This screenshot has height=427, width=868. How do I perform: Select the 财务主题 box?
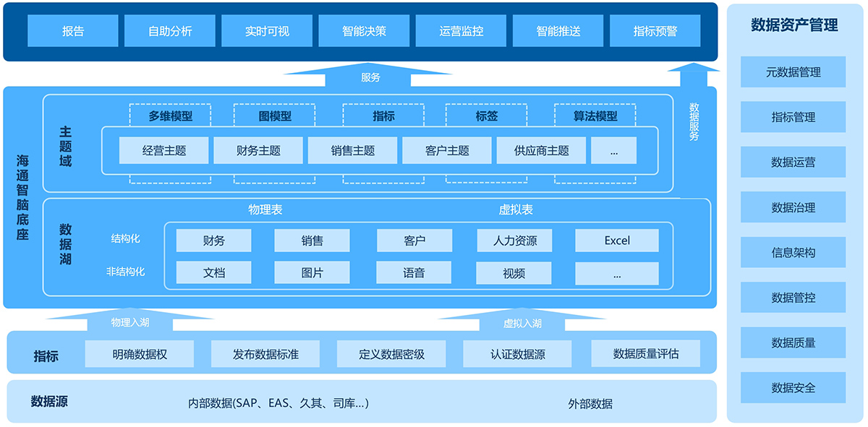coord(258,150)
